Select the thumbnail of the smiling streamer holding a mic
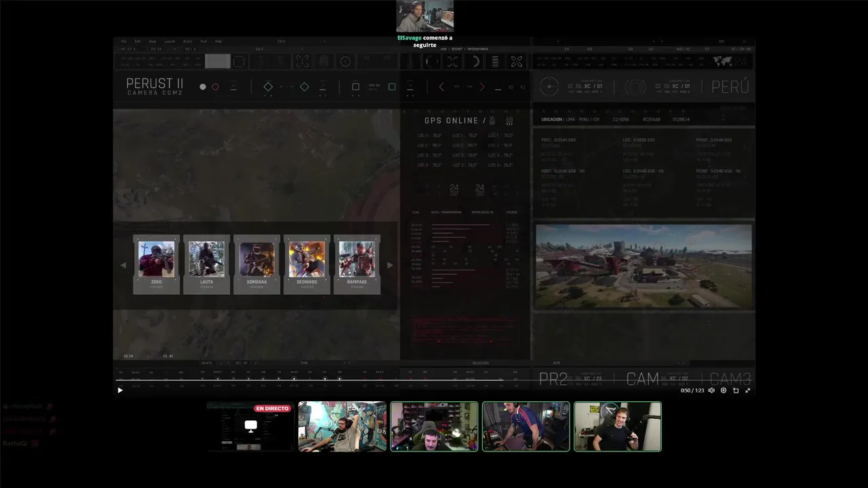 [618, 426]
